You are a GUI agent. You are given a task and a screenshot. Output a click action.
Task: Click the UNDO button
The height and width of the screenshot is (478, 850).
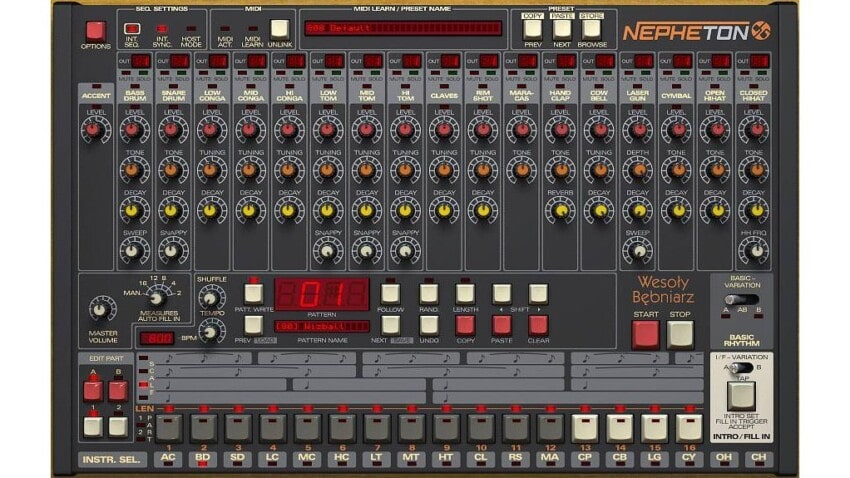point(428,324)
